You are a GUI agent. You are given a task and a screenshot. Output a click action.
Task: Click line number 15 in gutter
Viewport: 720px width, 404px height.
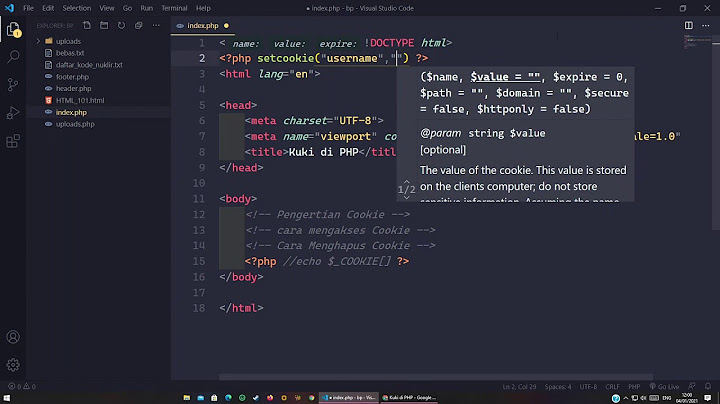coord(199,261)
